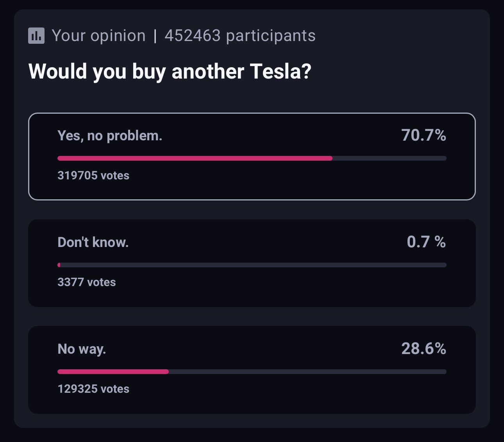504x442 pixels.
Task: Click the 319705 votes count
Action: pos(93,175)
